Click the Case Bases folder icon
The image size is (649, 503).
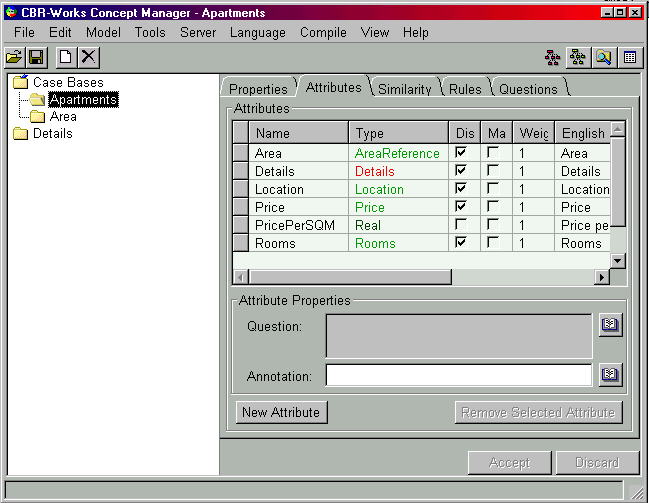20,82
